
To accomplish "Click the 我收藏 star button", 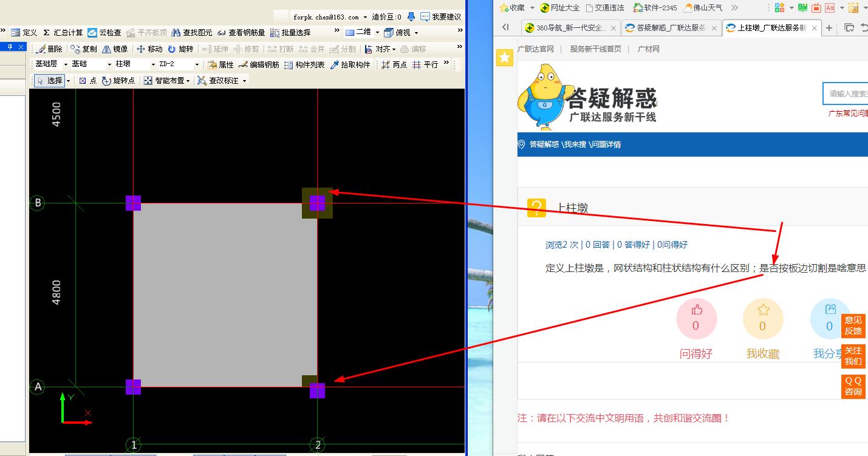I will pyautogui.click(x=763, y=319).
